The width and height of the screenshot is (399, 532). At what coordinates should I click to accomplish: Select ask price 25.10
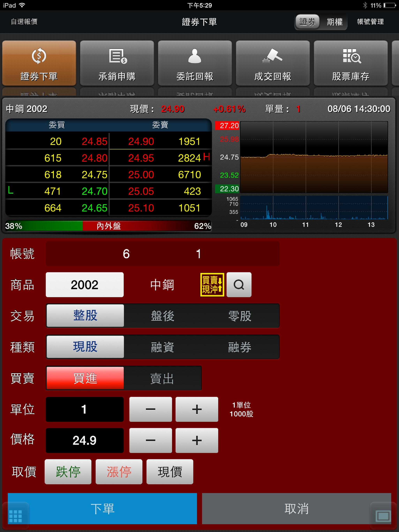tap(141, 208)
